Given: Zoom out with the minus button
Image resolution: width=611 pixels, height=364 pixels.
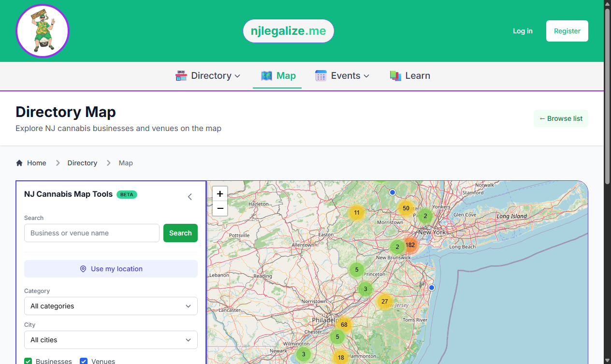Looking at the screenshot, I should (x=220, y=208).
